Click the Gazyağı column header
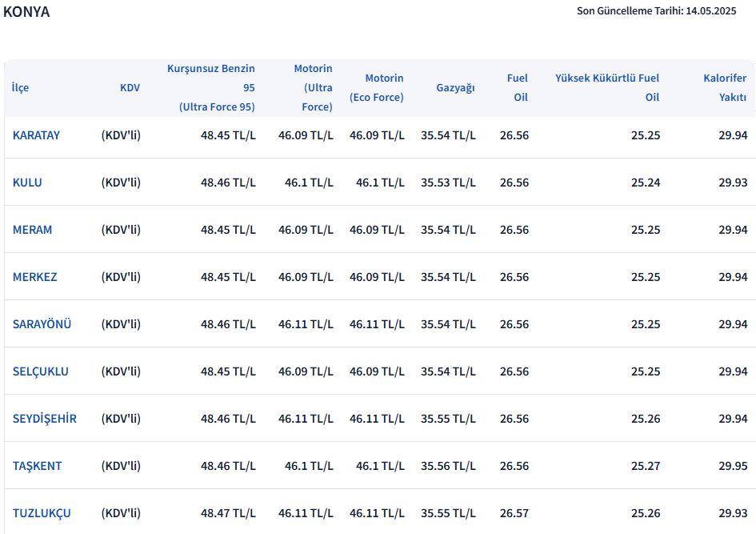Viewport: 756px width, 534px height. click(x=456, y=88)
